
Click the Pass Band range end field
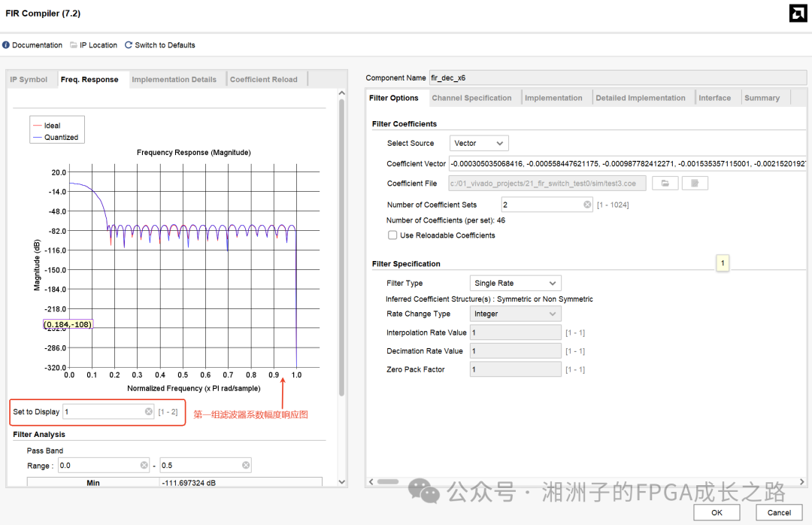coord(205,466)
